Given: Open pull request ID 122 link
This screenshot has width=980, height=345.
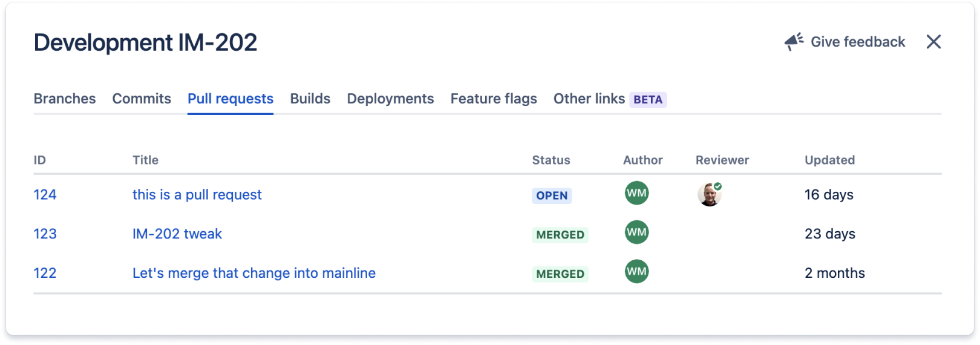Looking at the screenshot, I should 45,274.
